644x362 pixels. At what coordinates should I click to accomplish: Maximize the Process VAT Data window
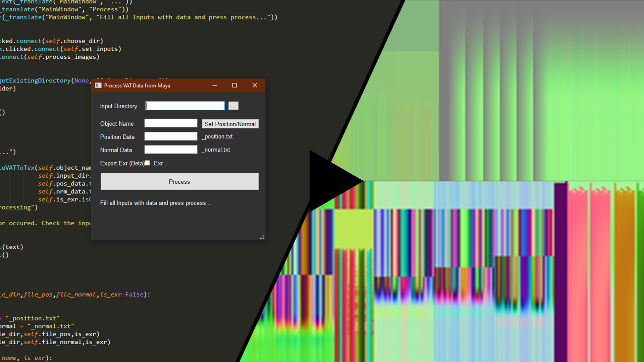(x=234, y=85)
